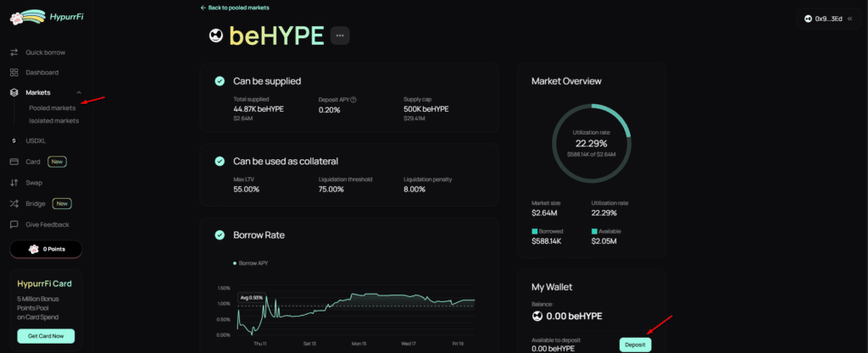Open the wallet address dropdown
The image size is (868, 353).
pyautogui.click(x=827, y=19)
